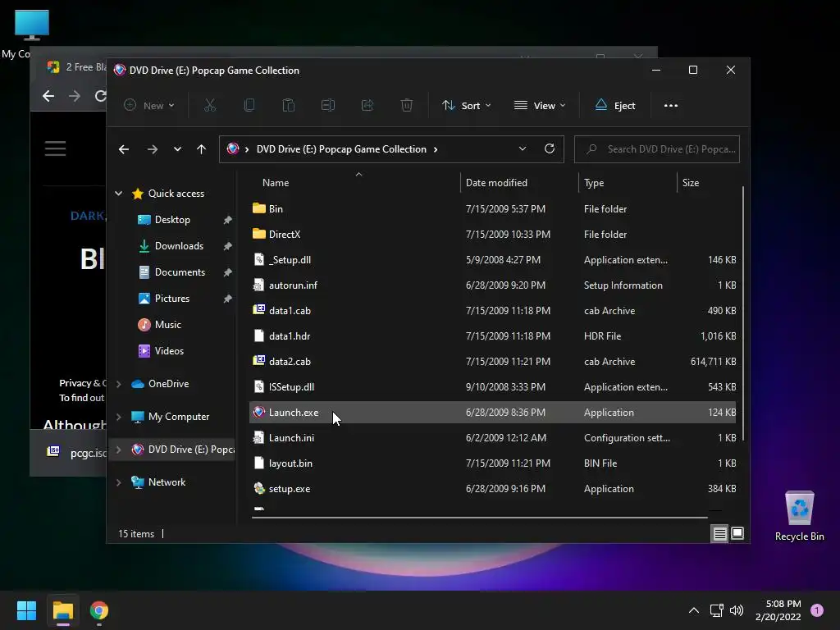Click the horizontal scrollbar in file list
Screen dimensions: 840x630
pyautogui.click(x=479, y=518)
